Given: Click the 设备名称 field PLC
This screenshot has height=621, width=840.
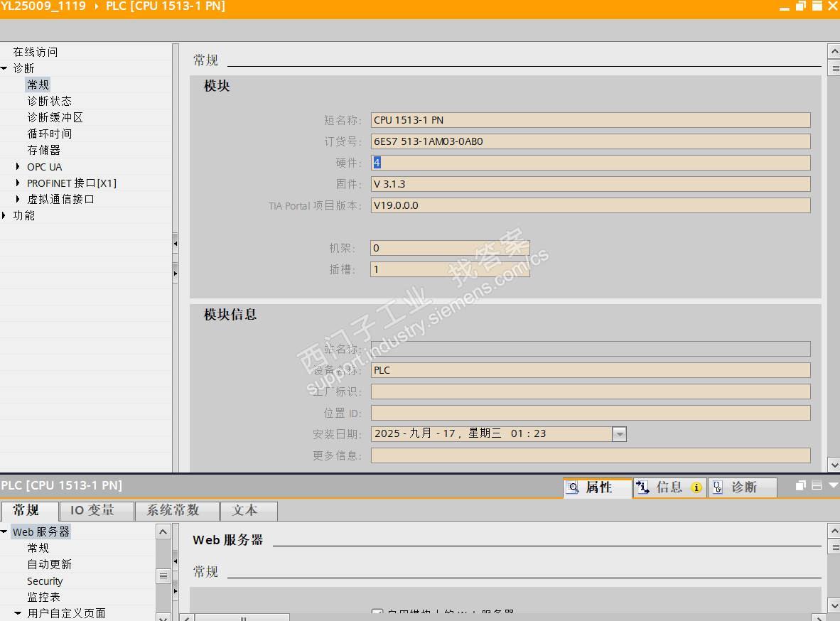Looking at the screenshot, I should (591, 370).
